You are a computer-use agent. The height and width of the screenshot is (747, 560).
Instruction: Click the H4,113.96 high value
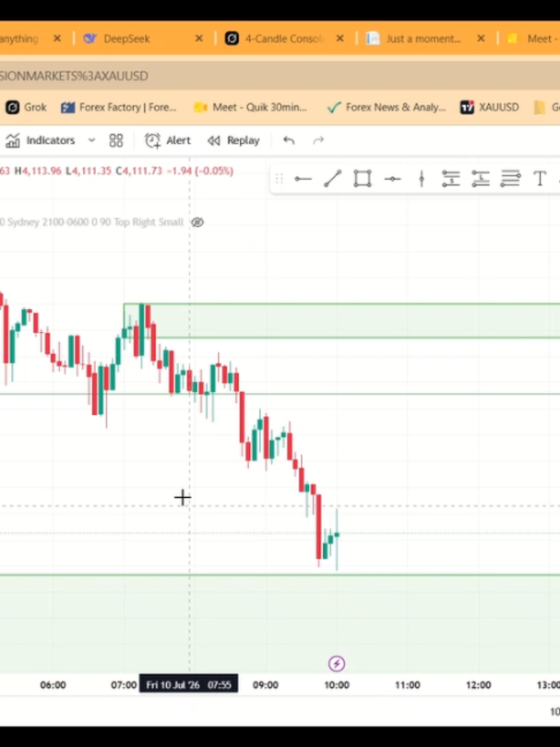coord(38,171)
